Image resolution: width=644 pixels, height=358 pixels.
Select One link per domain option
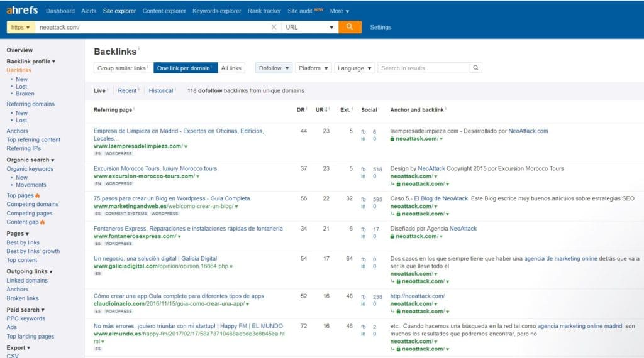click(186, 68)
